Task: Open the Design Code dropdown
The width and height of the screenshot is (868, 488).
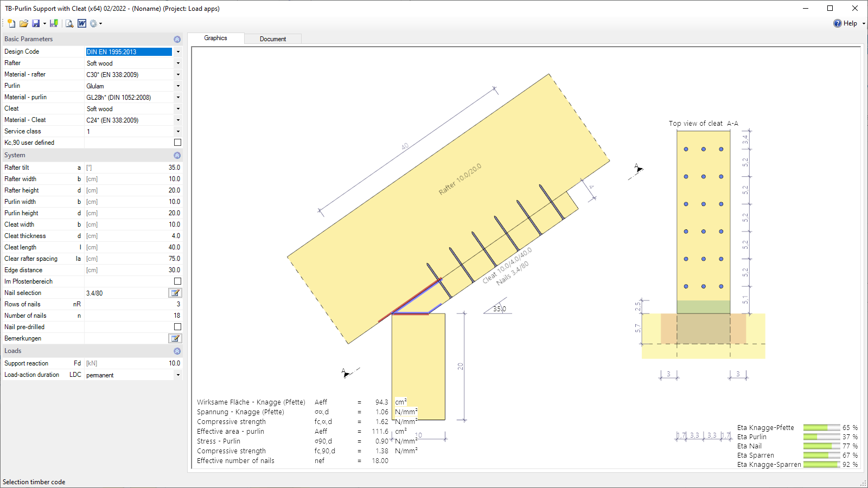Action: 178,52
